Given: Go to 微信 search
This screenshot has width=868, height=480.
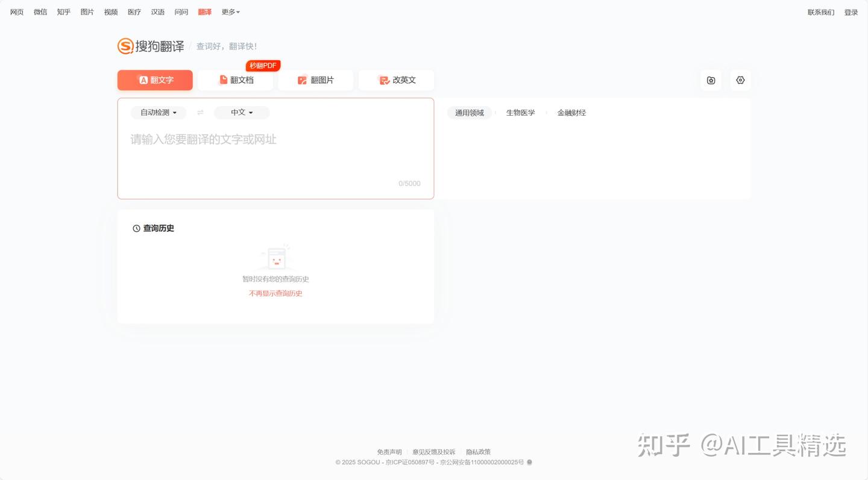Looking at the screenshot, I should pos(40,12).
